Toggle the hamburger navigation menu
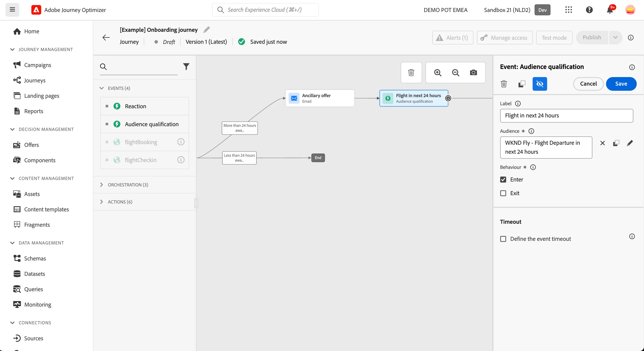This screenshot has width=644, height=351. coord(12,10)
